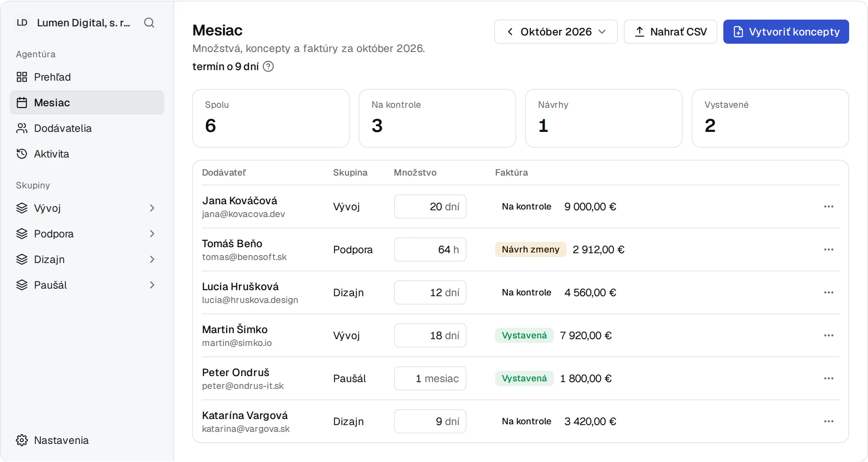The height and width of the screenshot is (462, 868).
Task: Click the Nahrať CSV upload button
Action: (671, 32)
